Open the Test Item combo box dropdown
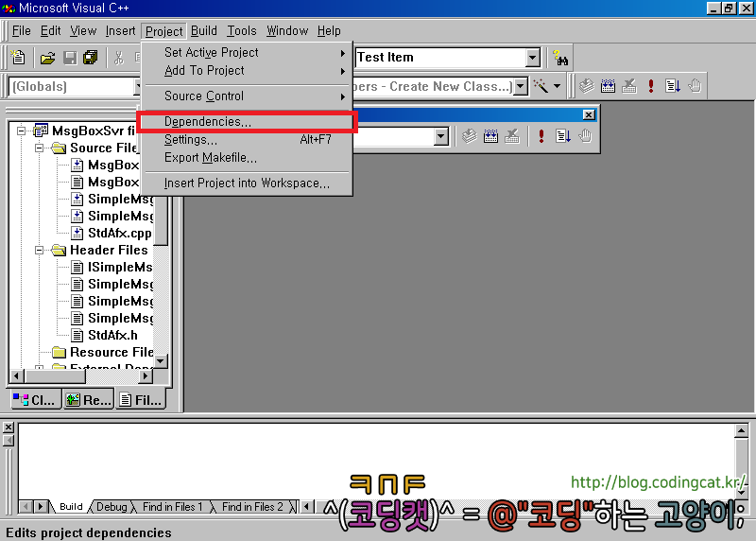Image resolution: width=756 pixels, height=541 pixels. pos(532,58)
